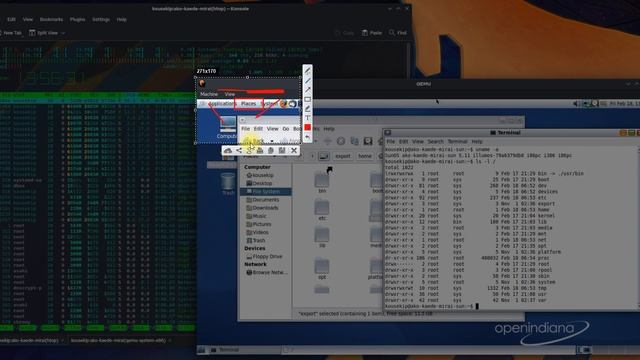
Task: Open Trash icon on OpenIndiana desktop
Action: [228, 183]
